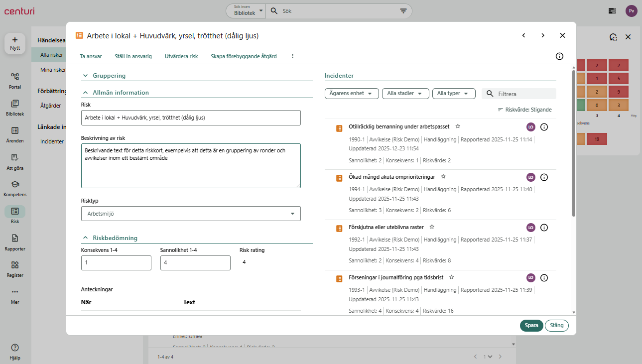
Task: Toggle star on Förseningar i journalföring incident
Action: [x=451, y=277]
